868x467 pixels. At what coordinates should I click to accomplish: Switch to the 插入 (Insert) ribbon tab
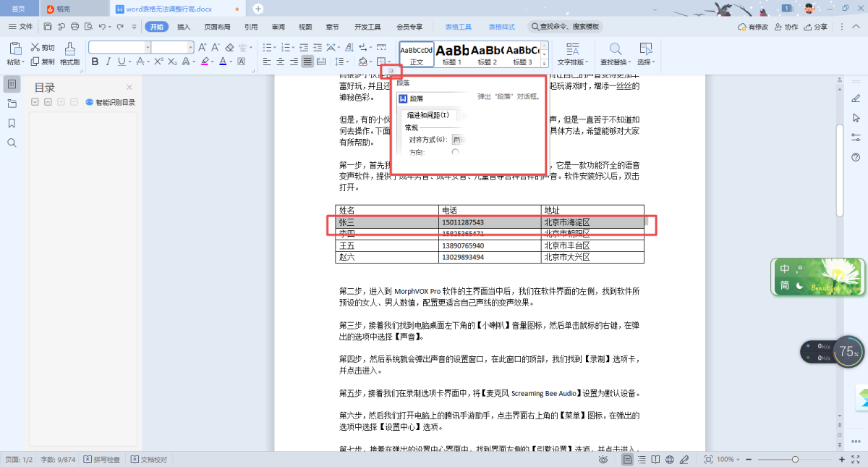tap(184, 27)
